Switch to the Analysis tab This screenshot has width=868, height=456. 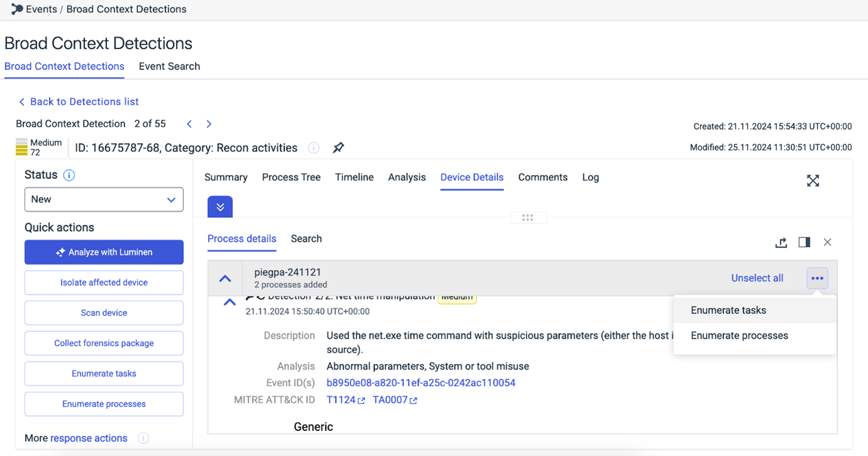[x=407, y=178]
